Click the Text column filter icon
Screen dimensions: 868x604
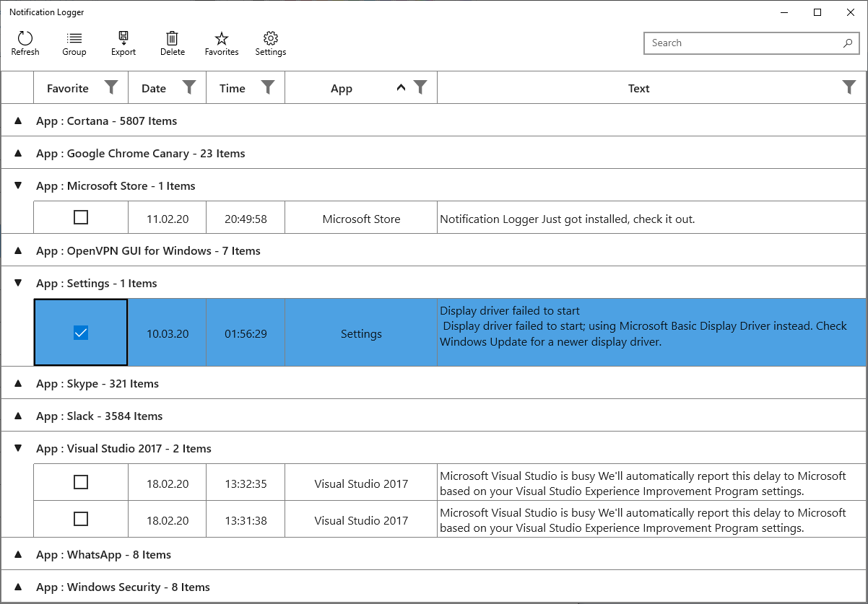[x=850, y=87]
